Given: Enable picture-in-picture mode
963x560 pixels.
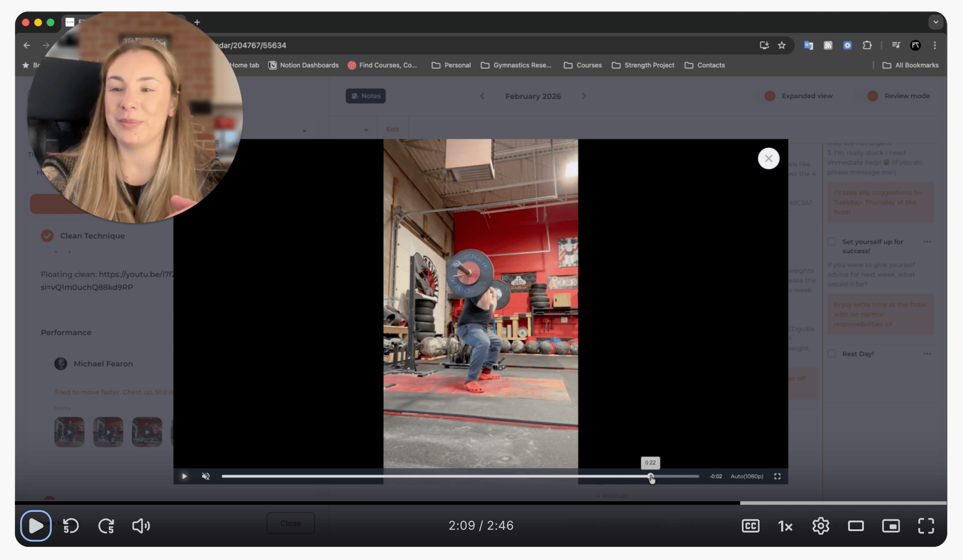Looking at the screenshot, I should 891,526.
